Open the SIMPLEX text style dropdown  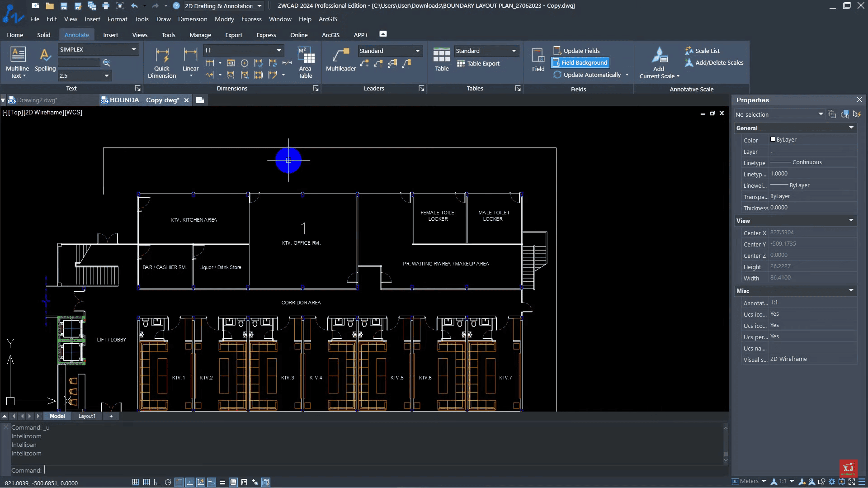click(134, 49)
